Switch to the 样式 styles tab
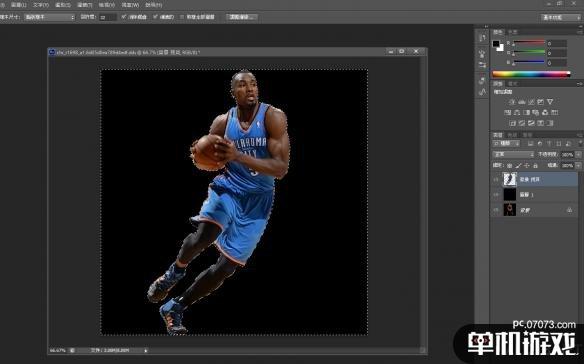584x364 pixels. point(513,84)
